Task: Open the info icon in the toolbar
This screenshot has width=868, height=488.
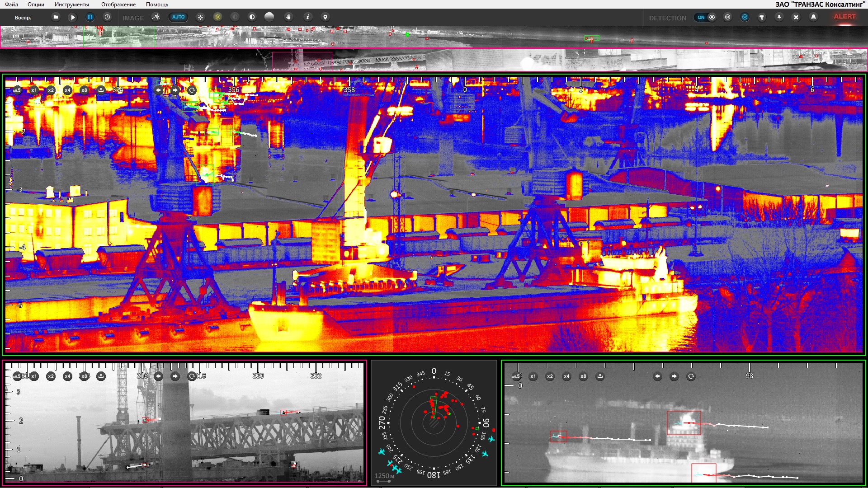Action: [x=307, y=17]
